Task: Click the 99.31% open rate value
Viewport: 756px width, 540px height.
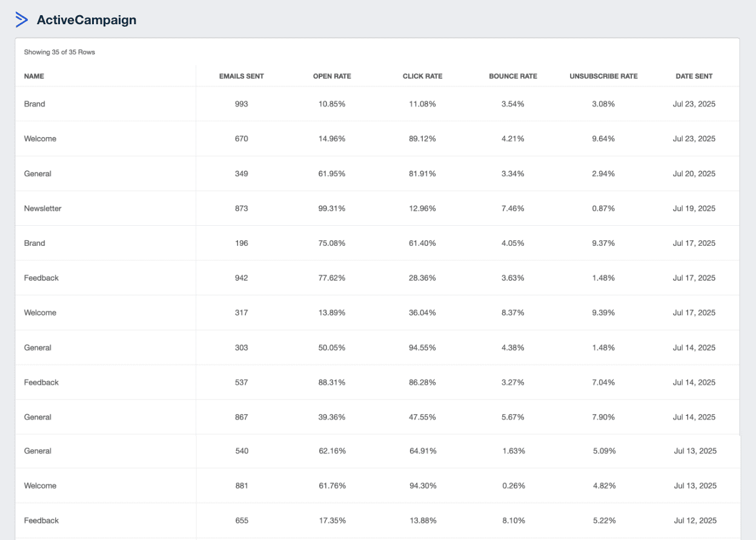Action: (x=333, y=208)
